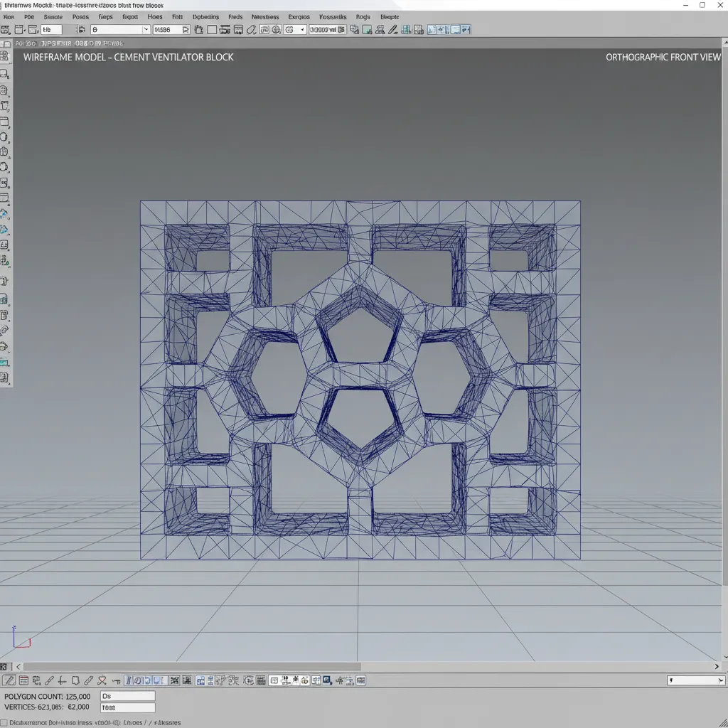Select the eraser tool in the top toolbar
The width and height of the screenshot is (728, 728).
click(250, 29)
